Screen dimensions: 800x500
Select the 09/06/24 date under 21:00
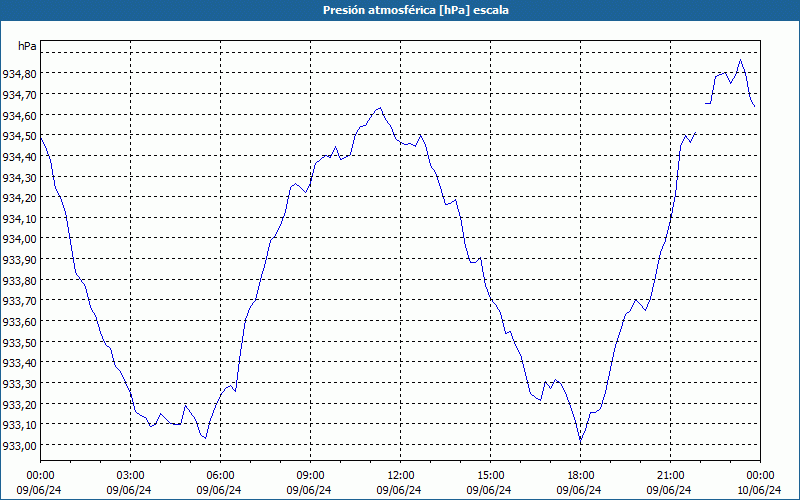tap(669, 490)
